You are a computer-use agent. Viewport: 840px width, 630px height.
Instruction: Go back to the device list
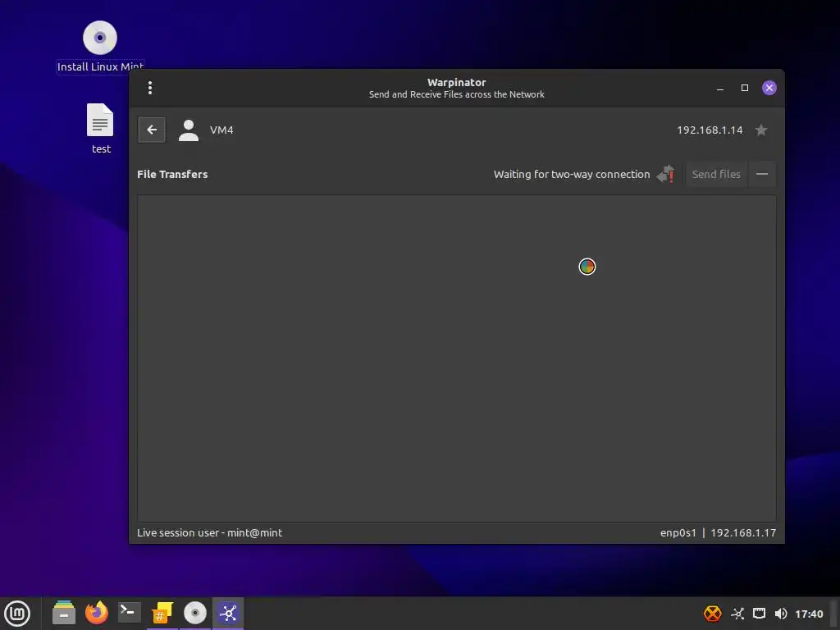(152, 130)
